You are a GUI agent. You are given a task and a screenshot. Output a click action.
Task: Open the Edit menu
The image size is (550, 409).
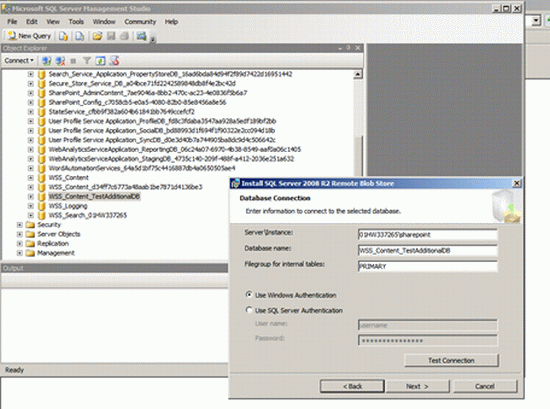(x=32, y=22)
